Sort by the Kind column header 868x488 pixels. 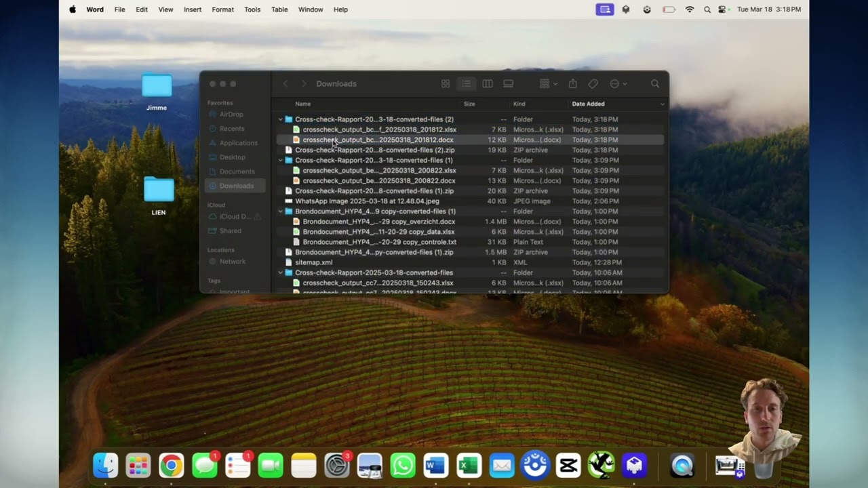point(519,104)
